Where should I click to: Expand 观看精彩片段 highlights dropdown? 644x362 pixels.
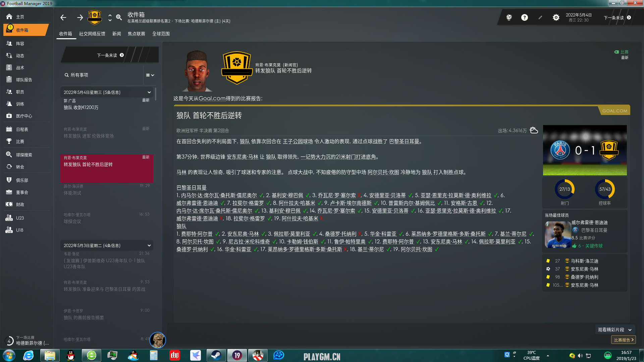click(x=615, y=330)
